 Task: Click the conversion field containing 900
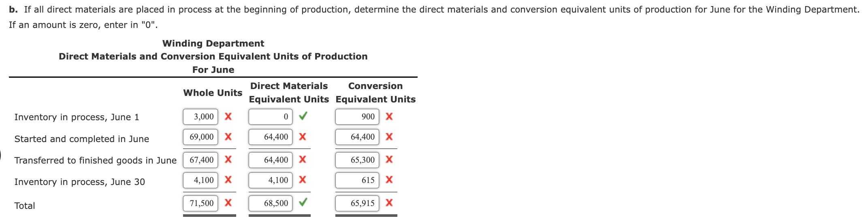click(357, 117)
